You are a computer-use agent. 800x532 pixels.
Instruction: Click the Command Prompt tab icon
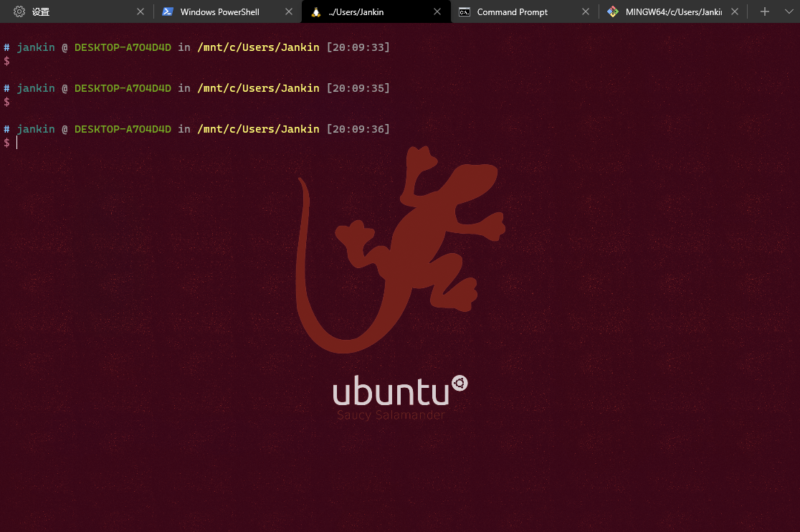tap(465, 11)
